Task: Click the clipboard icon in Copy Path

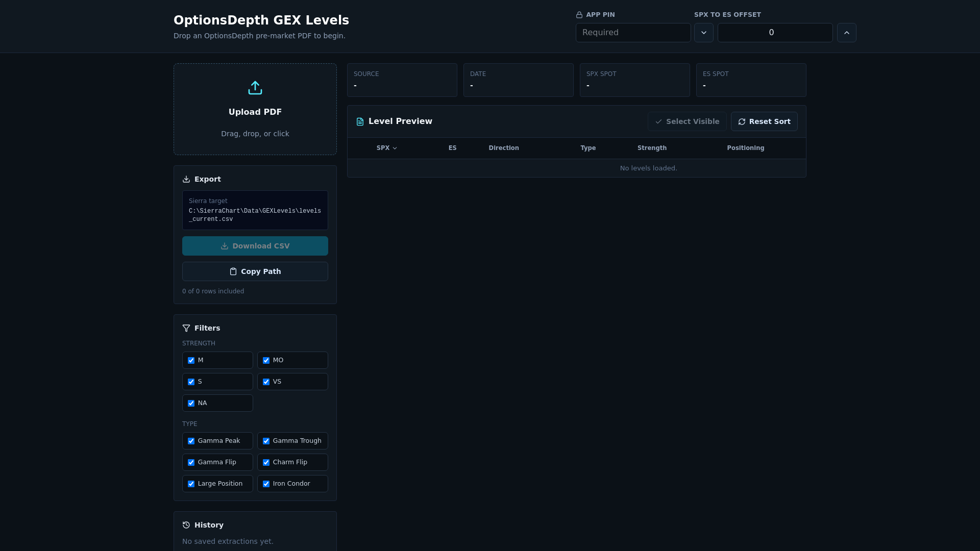Action: pos(233,271)
